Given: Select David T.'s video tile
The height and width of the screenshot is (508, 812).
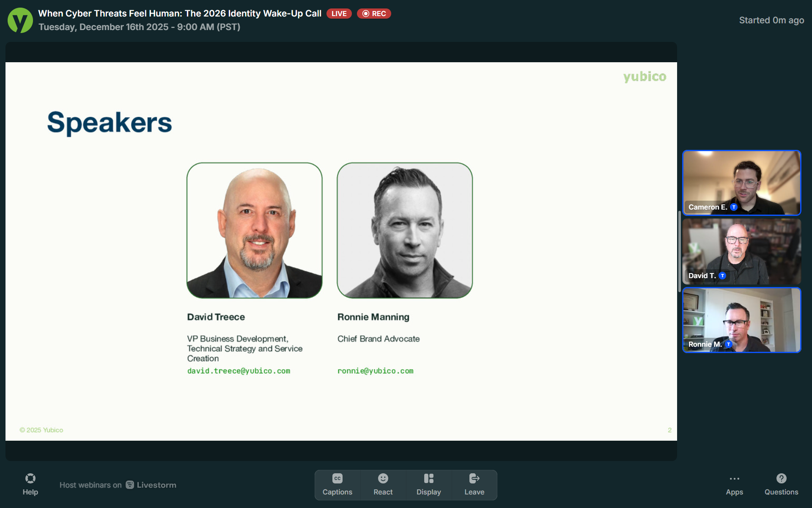Looking at the screenshot, I should [742, 251].
